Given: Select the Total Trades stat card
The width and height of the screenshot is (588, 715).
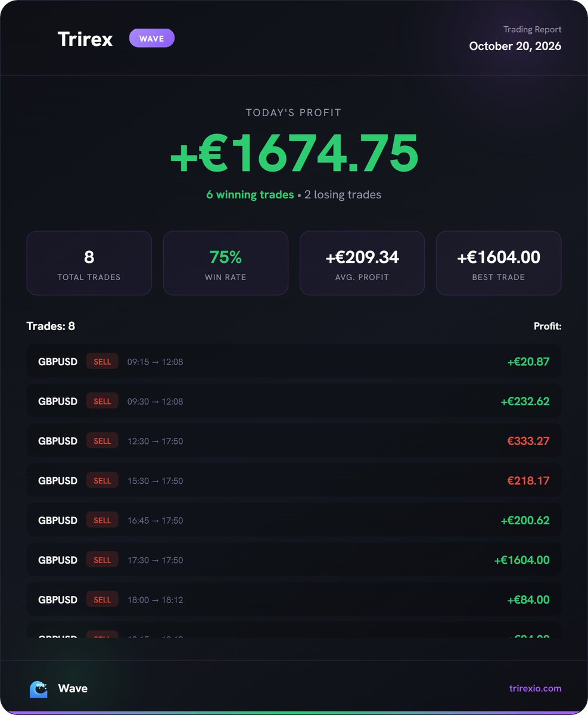Looking at the screenshot, I should coord(89,263).
